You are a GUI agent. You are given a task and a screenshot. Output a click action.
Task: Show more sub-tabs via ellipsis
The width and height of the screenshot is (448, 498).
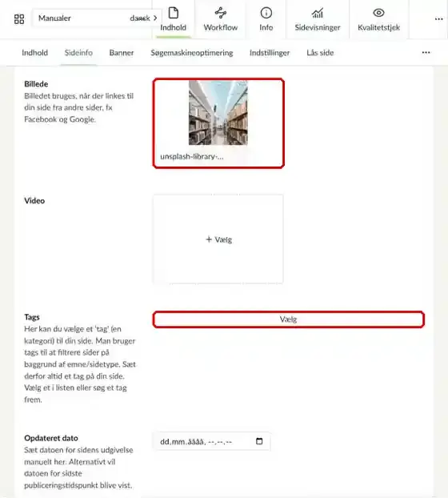[x=426, y=52]
